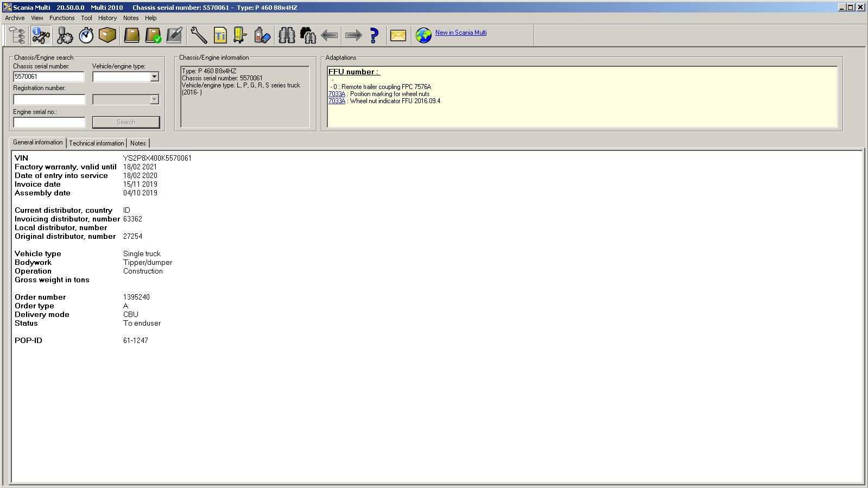Open the Help menu

[x=150, y=18]
